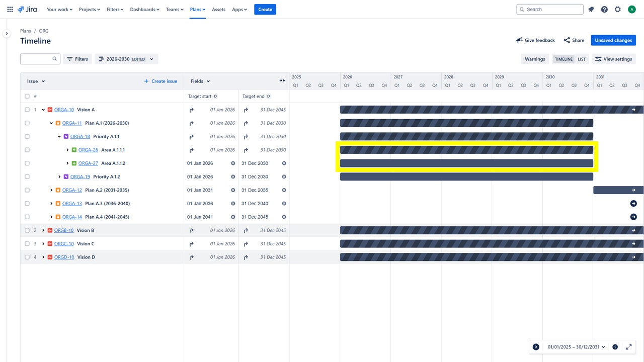Open timeline legend info icon
The height and width of the screenshot is (362, 644).
(615, 347)
